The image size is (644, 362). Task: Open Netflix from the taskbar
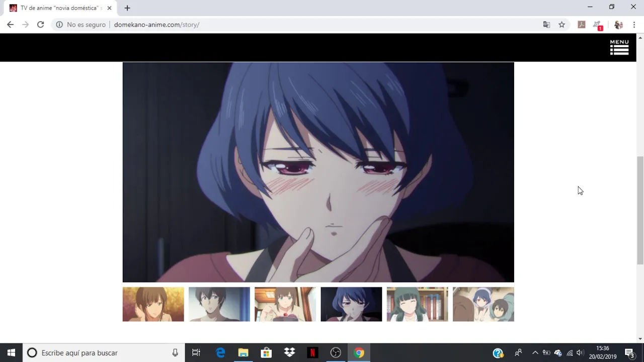click(312, 352)
